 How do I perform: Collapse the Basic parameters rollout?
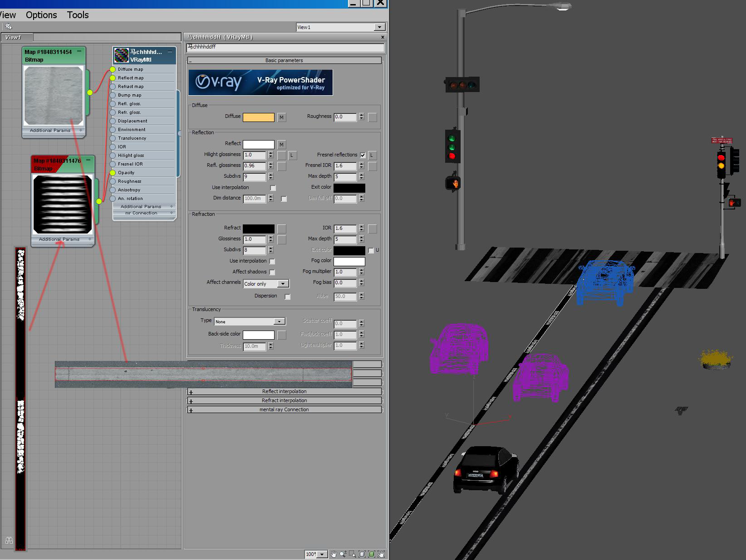285,60
